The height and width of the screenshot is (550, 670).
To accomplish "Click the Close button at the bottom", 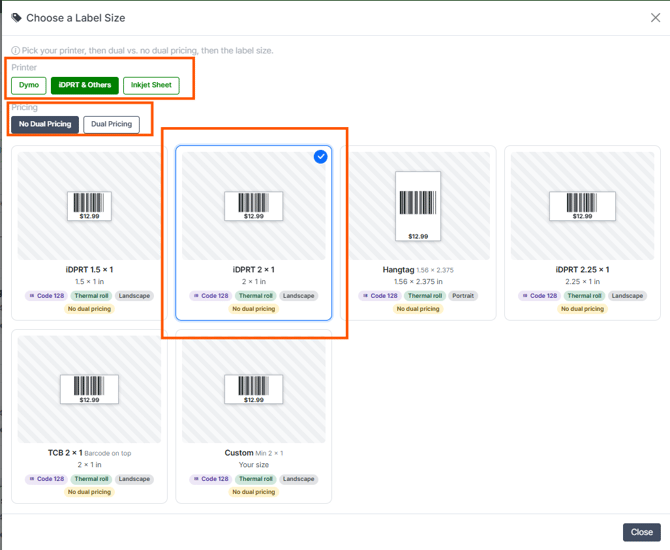I will tap(641, 532).
